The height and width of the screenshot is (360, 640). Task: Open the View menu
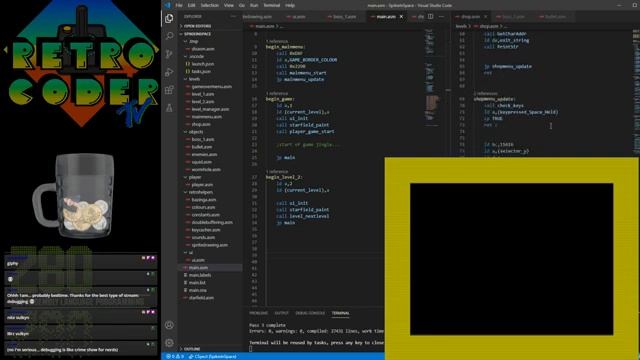coord(229,5)
